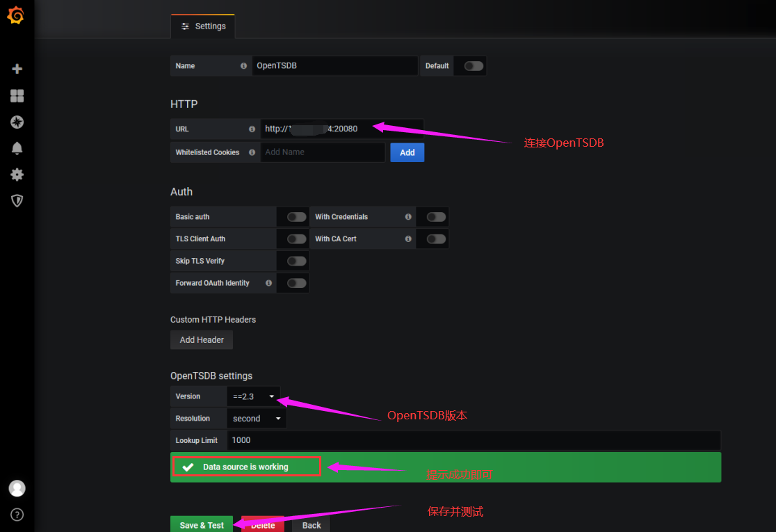The height and width of the screenshot is (532, 776).
Task: Show info icon for Whitelisted Cookies
Action: coord(252,152)
